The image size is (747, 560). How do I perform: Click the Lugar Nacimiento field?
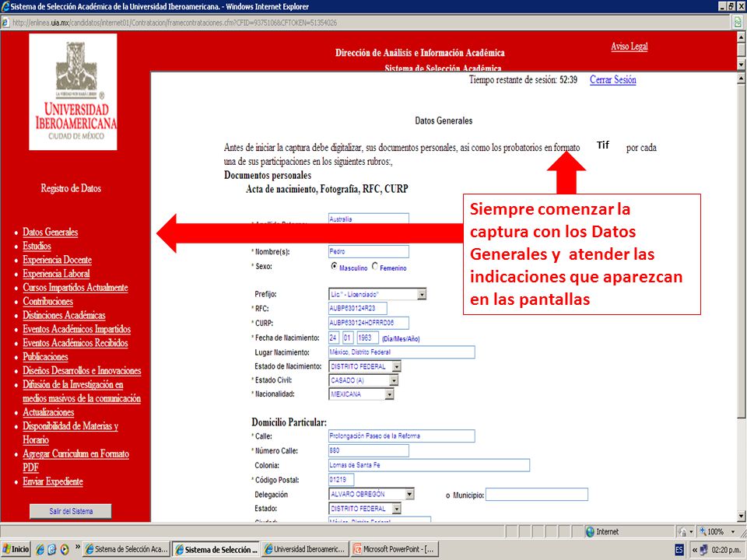pyautogui.click(x=402, y=352)
